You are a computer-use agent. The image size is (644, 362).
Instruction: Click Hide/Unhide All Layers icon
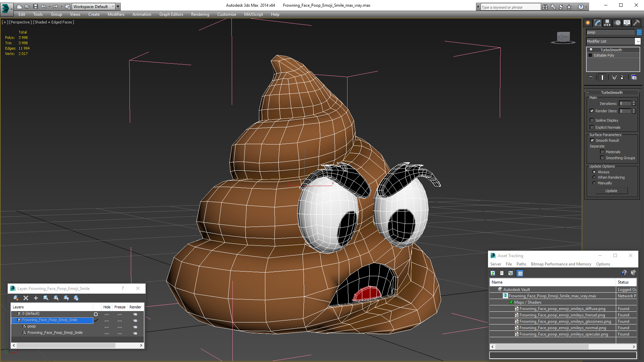(66, 298)
